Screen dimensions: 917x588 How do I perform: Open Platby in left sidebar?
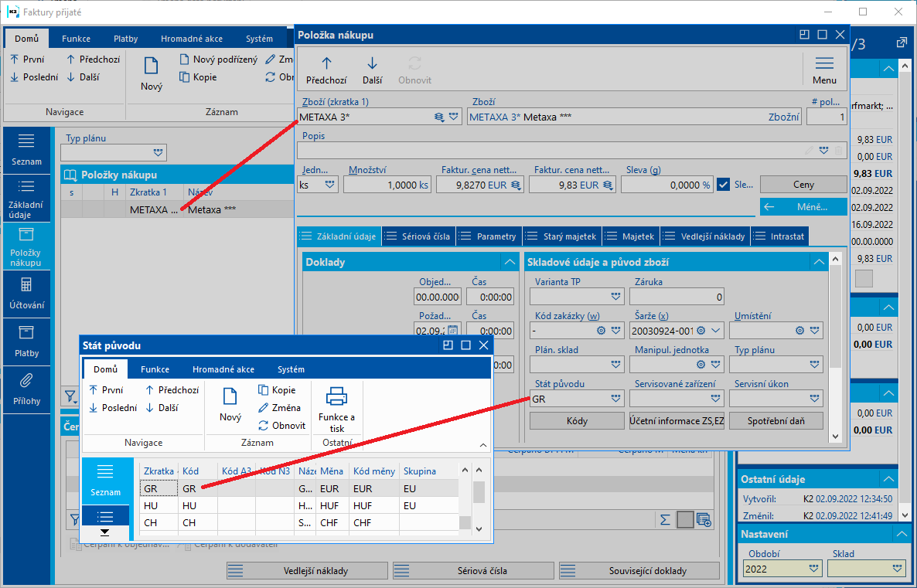click(x=26, y=342)
